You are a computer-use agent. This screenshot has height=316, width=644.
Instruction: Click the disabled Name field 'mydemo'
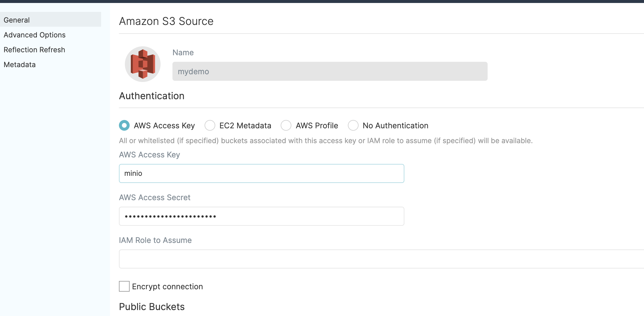330,71
